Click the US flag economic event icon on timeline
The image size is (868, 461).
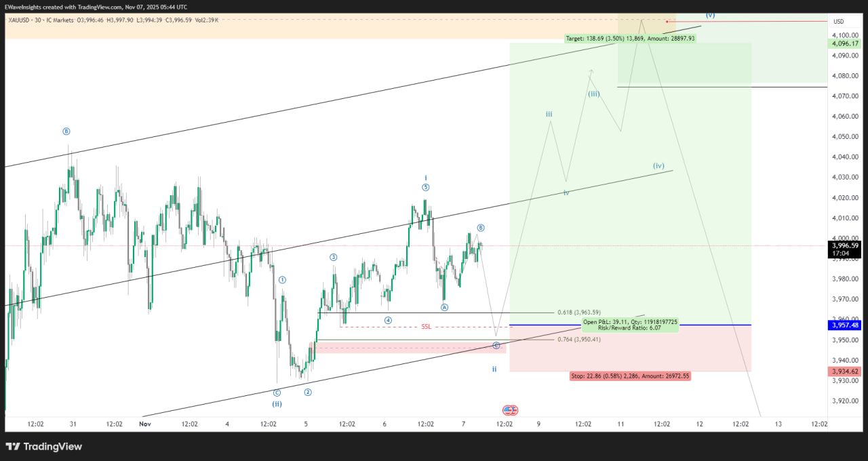(x=509, y=409)
